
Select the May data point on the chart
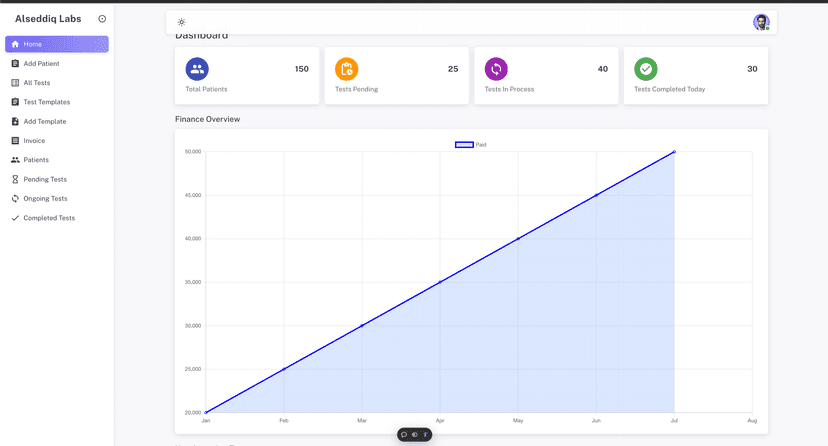click(518, 239)
